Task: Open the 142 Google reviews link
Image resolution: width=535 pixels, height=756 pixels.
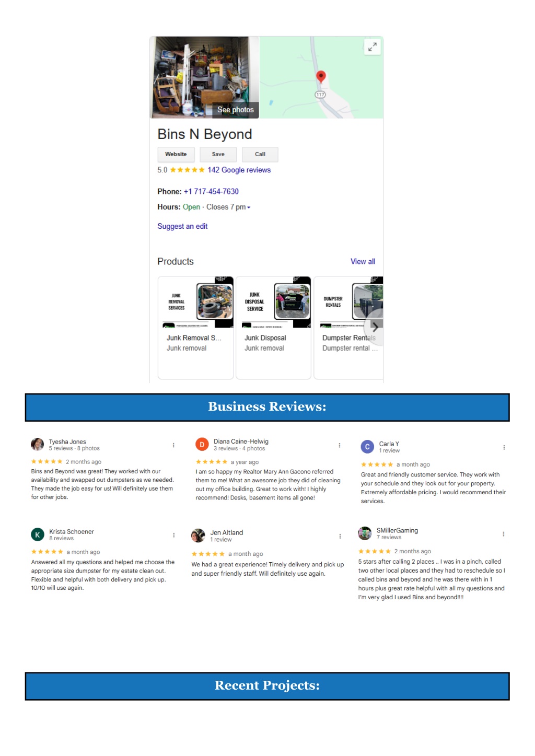Action: pos(239,170)
